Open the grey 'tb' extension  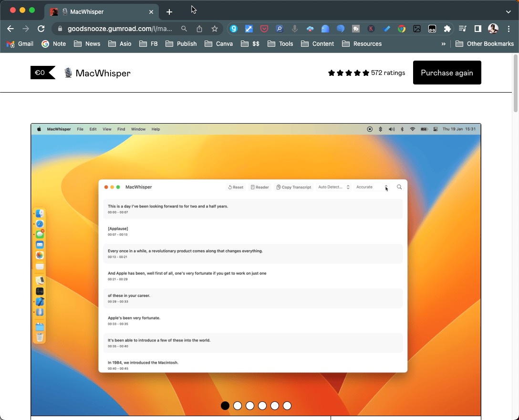[356, 29]
